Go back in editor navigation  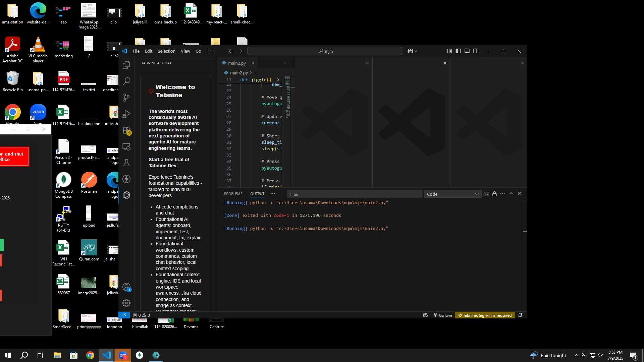point(231,51)
